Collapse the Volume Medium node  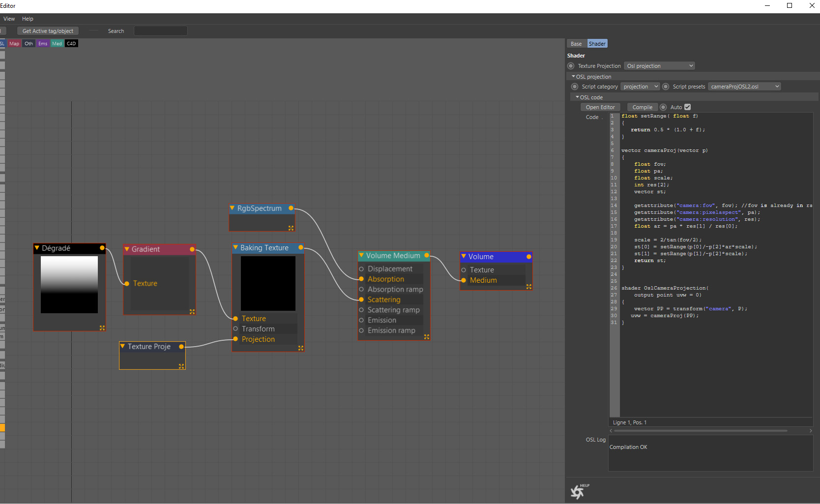[361, 255]
